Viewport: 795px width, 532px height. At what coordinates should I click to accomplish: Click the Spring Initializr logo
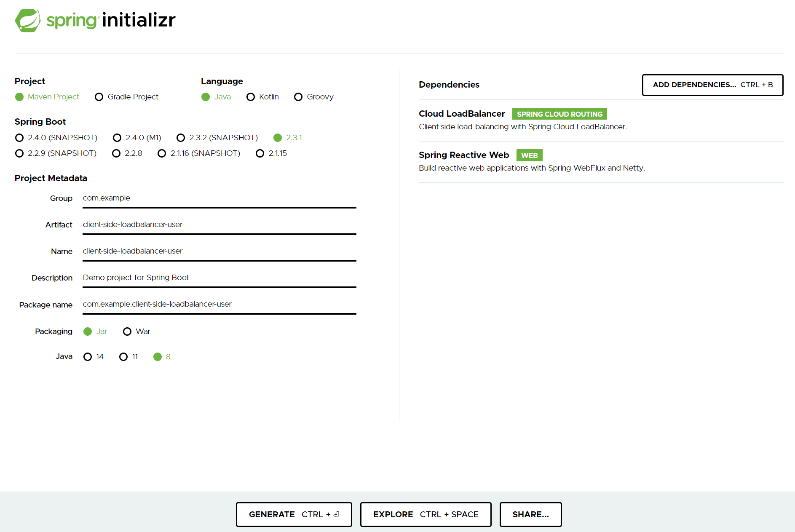(x=95, y=20)
